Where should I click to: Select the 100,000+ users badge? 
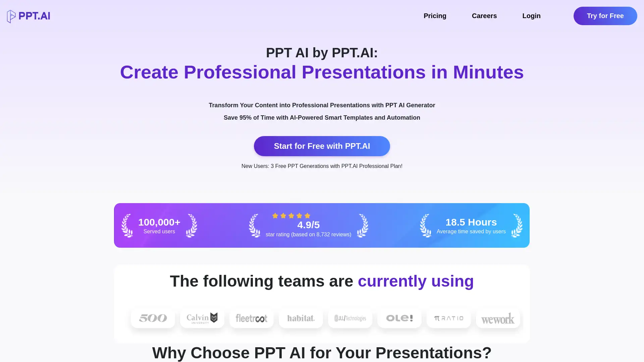(159, 226)
